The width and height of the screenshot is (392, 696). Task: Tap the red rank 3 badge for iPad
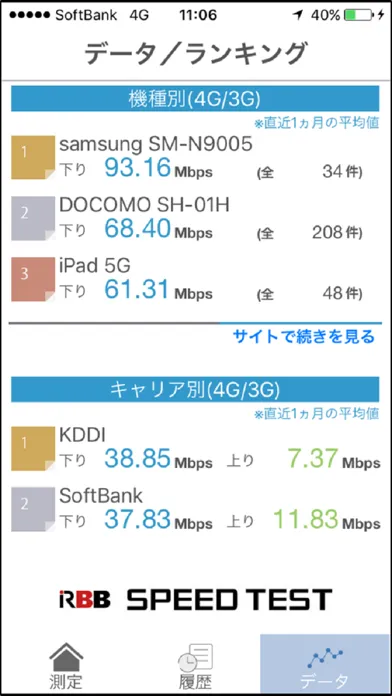33,279
